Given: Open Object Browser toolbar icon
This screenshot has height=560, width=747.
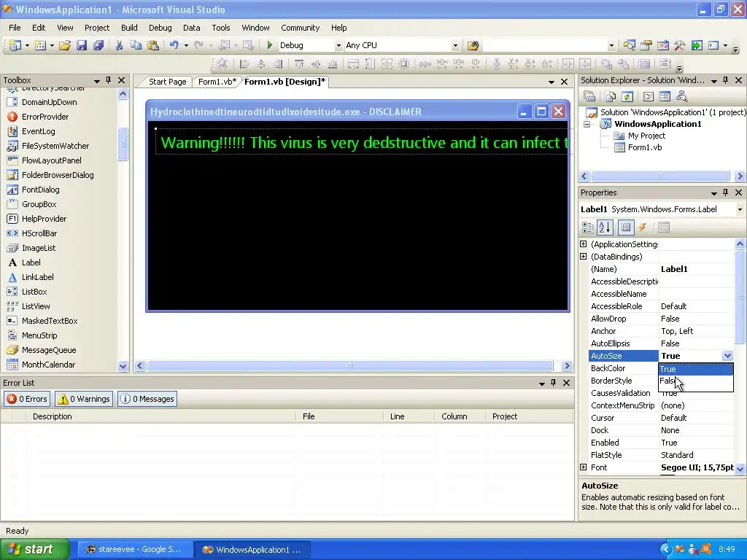Looking at the screenshot, I should [x=662, y=45].
